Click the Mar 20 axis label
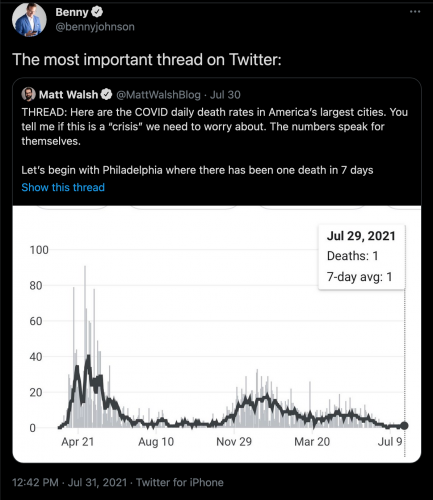 click(312, 442)
